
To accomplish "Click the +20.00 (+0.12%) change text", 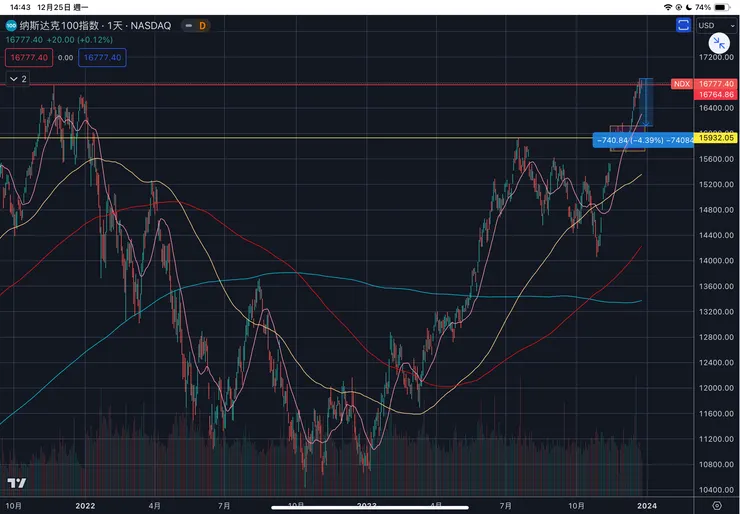I will 80,40.
